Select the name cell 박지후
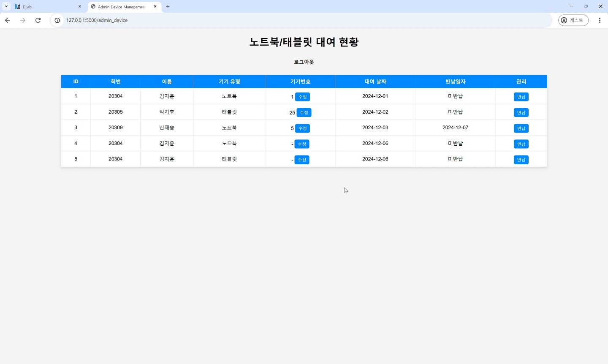Image resolution: width=608 pixels, height=364 pixels. 167,112
